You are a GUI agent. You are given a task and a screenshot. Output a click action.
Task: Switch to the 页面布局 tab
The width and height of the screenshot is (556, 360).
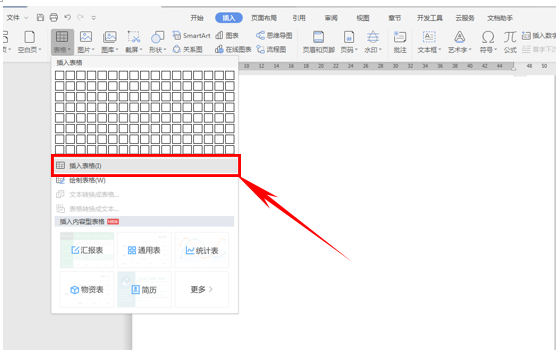pyautogui.click(x=264, y=18)
